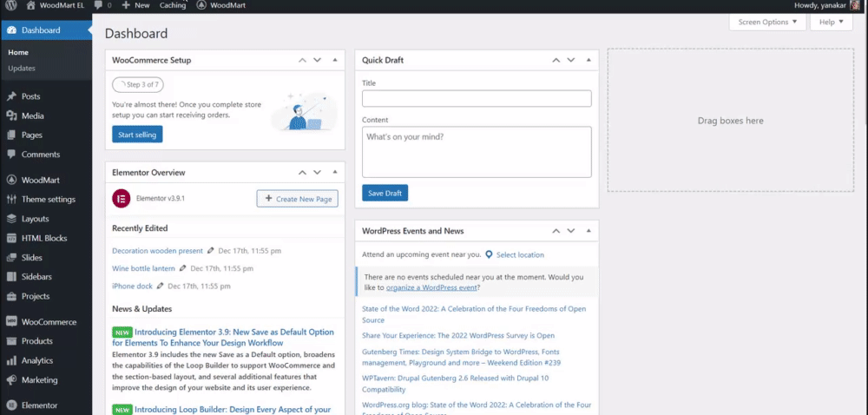Click the Projects briefcase icon
The height and width of the screenshot is (415, 868).
(x=11, y=296)
